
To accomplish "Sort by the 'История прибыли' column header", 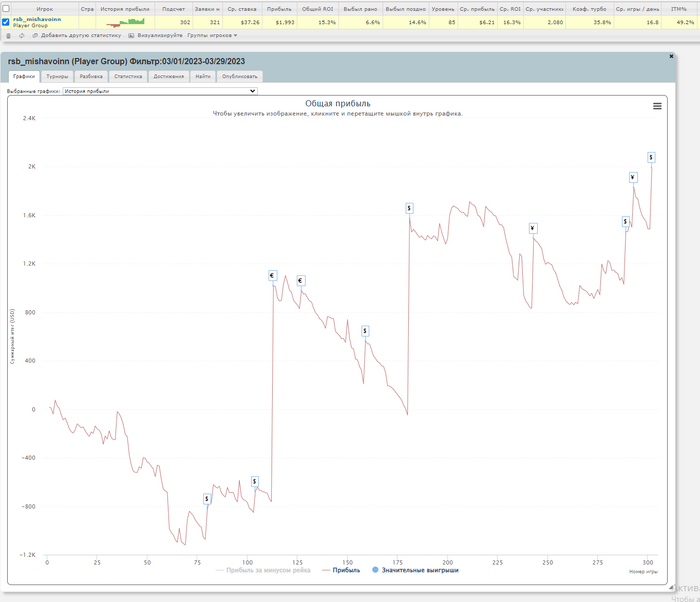I will click(125, 9).
